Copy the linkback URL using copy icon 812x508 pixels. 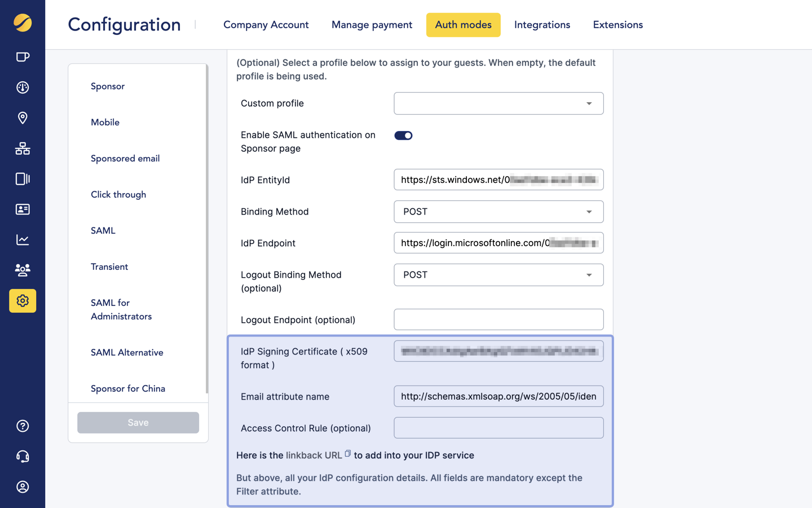coord(348,454)
